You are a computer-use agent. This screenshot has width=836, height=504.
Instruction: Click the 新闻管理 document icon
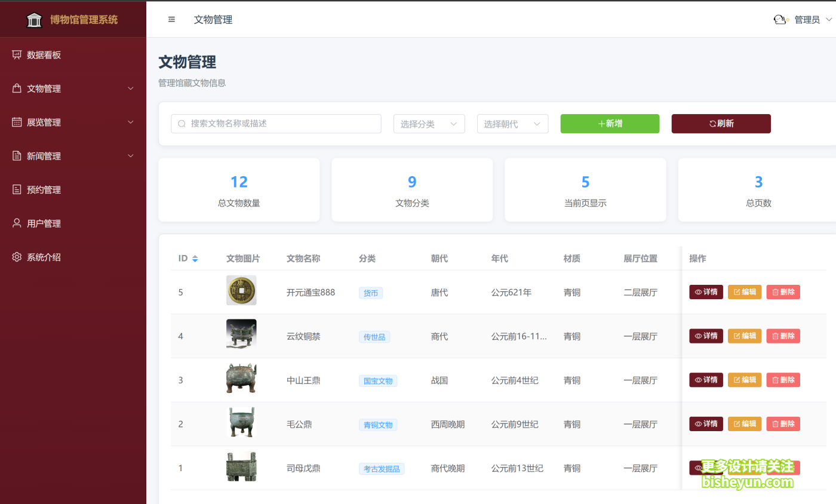(x=17, y=156)
